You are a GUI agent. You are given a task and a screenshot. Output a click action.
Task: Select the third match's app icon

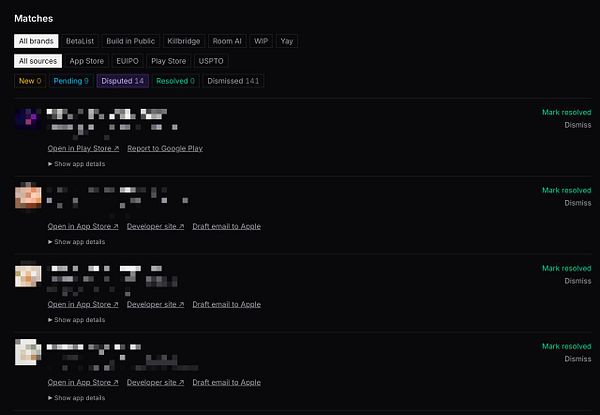pyautogui.click(x=28, y=275)
